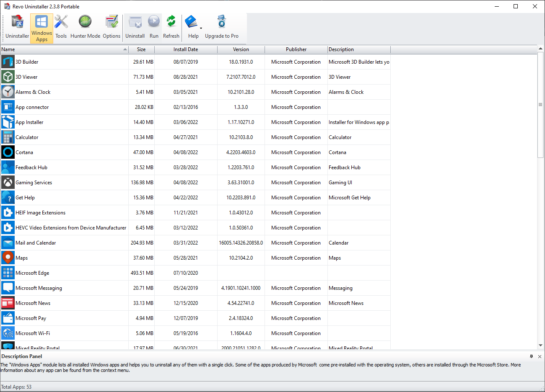545x392 pixels.
Task: Click Publisher cell in Calculator row
Action: click(x=296, y=137)
